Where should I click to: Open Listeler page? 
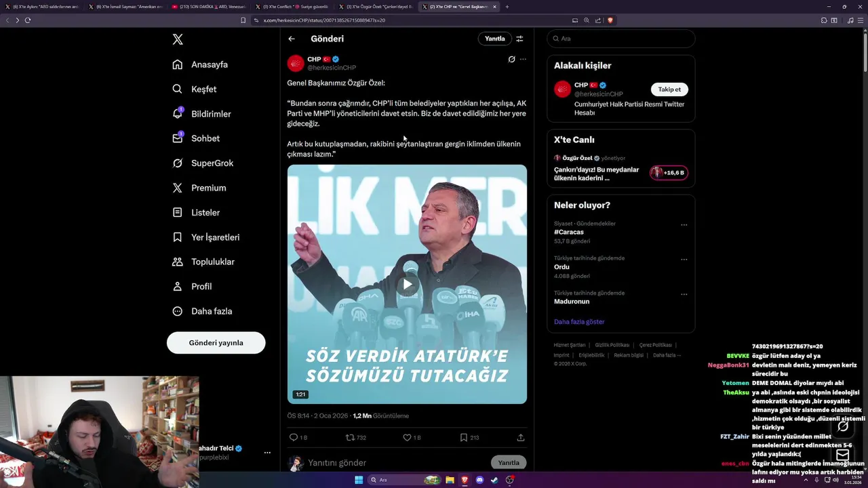195,212
